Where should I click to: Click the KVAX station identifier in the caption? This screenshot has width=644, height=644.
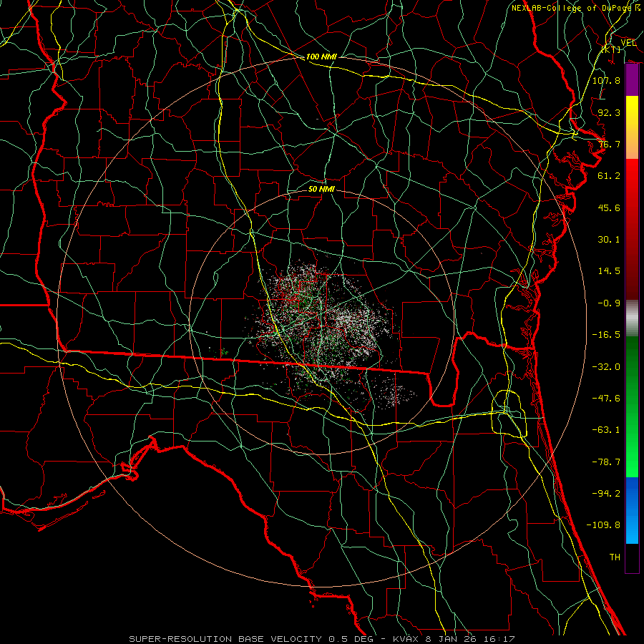(406, 639)
